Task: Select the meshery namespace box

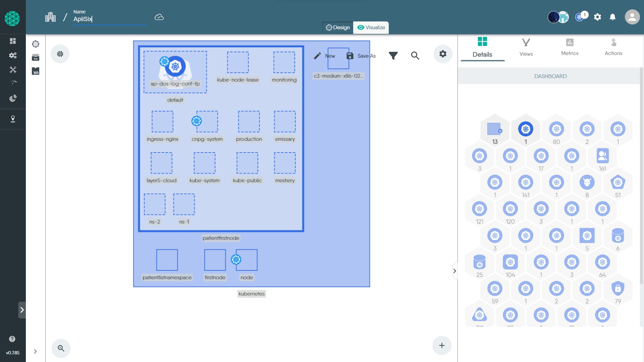Action: 285,163
